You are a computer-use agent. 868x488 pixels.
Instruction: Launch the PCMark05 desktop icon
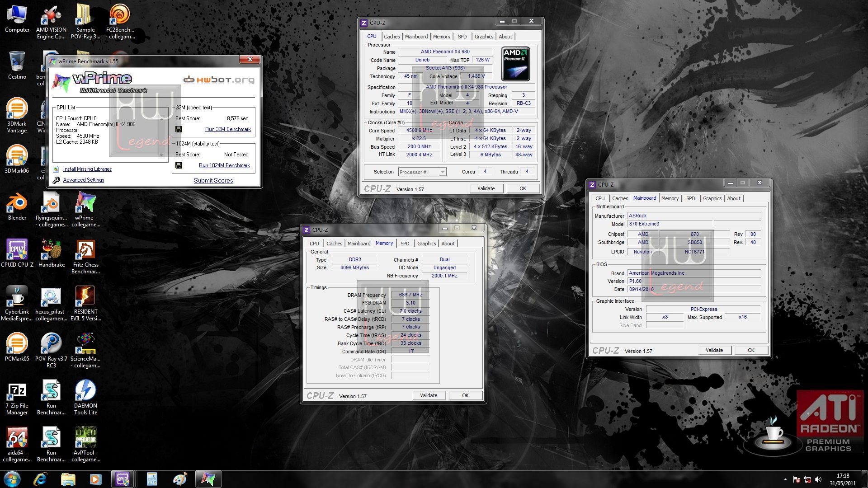[x=17, y=347]
